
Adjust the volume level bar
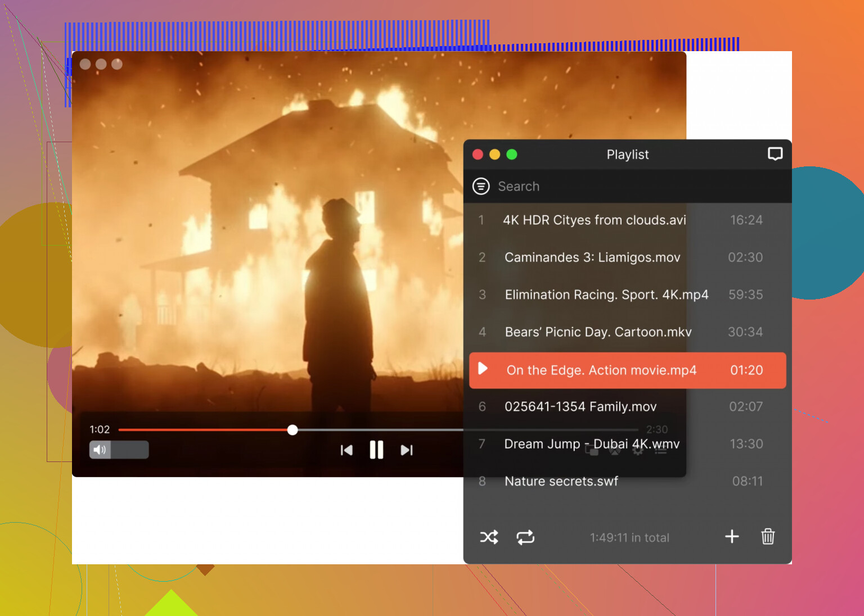tap(130, 450)
